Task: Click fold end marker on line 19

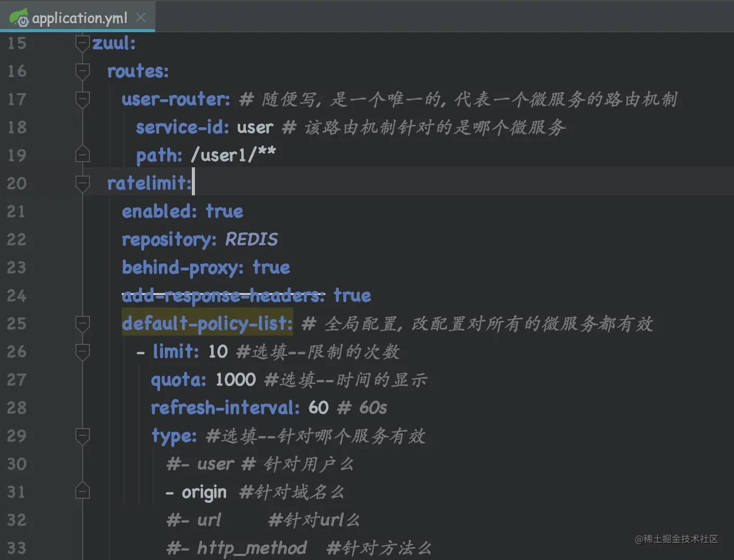Action: (82, 154)
